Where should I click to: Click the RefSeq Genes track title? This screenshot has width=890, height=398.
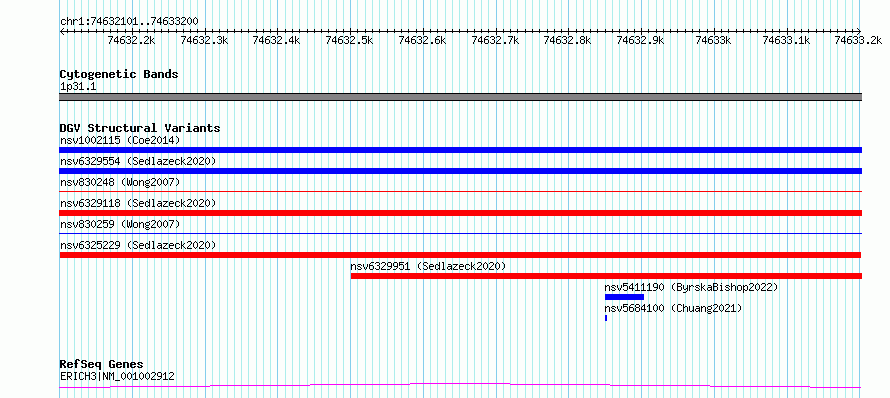(101, 364)
